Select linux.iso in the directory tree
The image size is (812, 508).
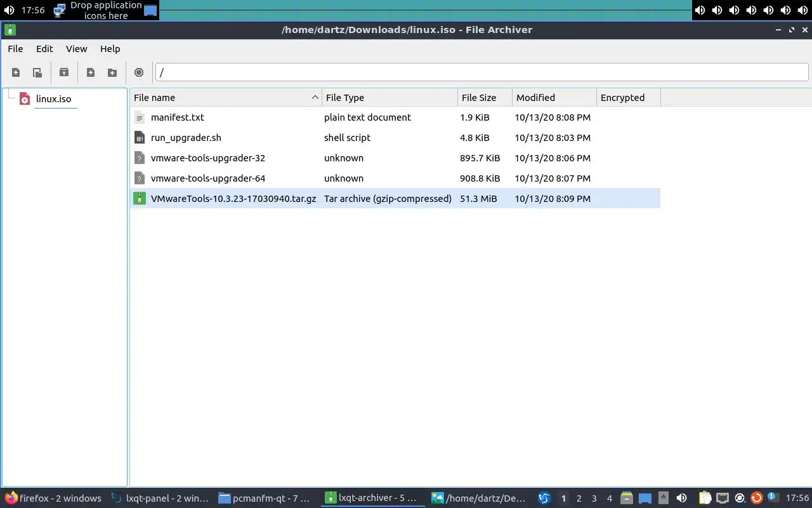pos(54,99)
